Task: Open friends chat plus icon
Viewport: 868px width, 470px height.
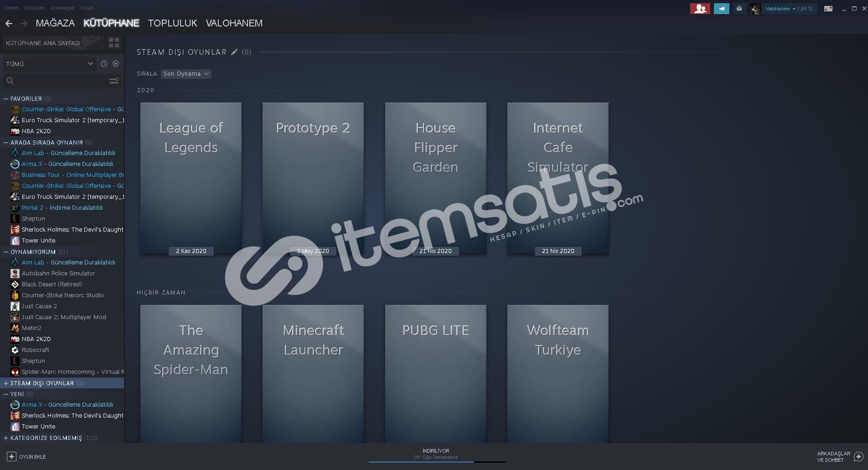Action: click(x=858, y=456)
